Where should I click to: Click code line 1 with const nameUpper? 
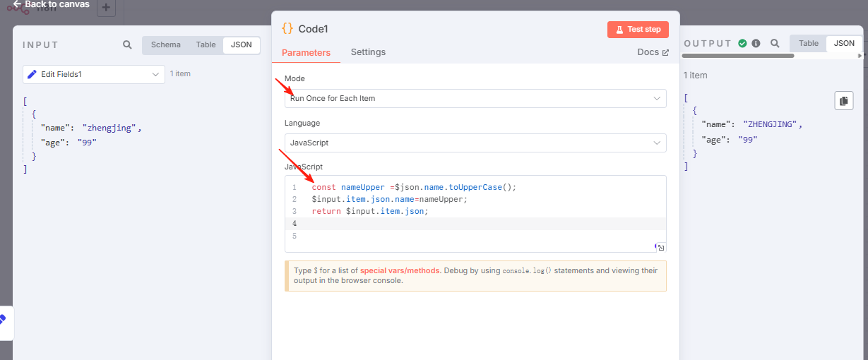(x=415, y=187)
